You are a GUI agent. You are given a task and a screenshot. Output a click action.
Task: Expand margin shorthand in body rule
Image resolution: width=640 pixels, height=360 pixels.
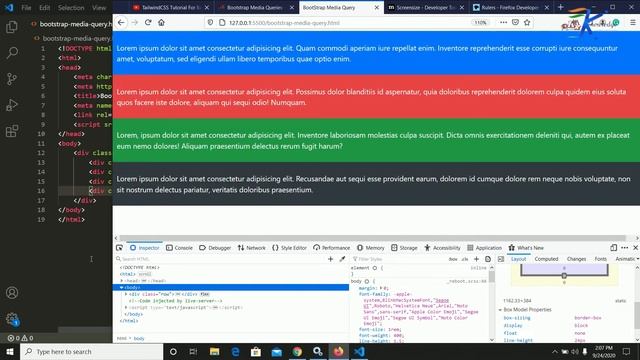382,288
